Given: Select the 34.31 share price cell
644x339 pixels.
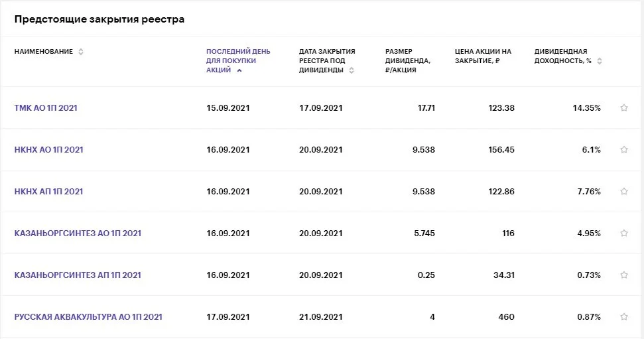Looking at the screenshot, I should [x=504, y=275].
